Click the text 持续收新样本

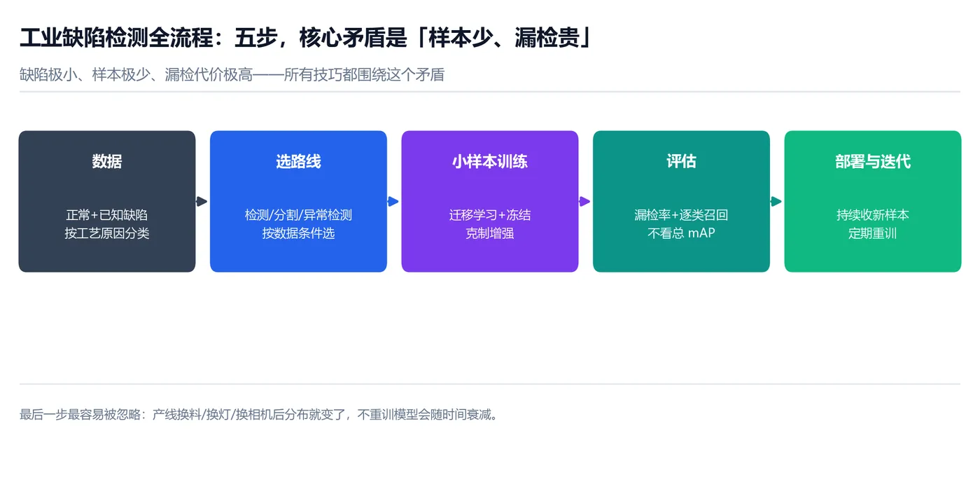tap(873, 215)
